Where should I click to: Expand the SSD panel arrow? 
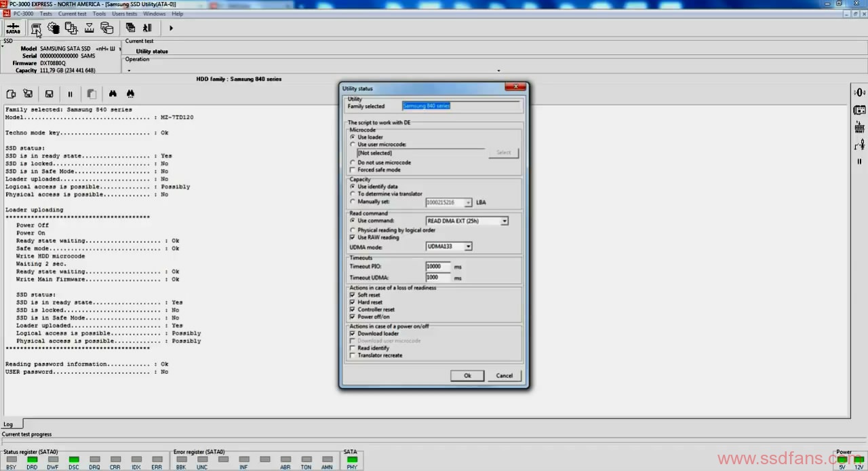[2, 47]
